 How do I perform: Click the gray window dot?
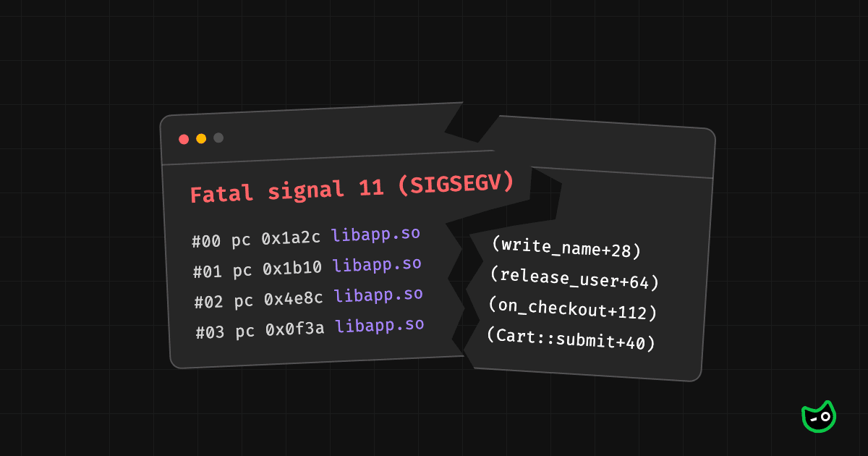coord(218,138)
